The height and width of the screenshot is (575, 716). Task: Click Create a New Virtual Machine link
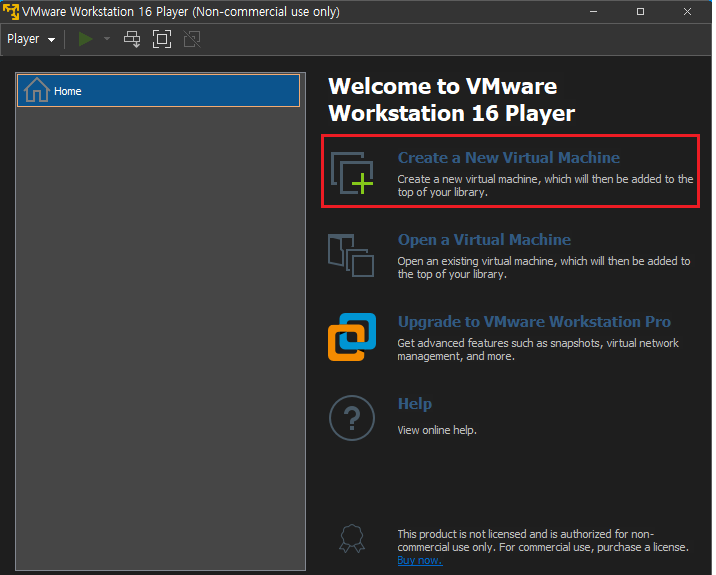coord(509,158)
